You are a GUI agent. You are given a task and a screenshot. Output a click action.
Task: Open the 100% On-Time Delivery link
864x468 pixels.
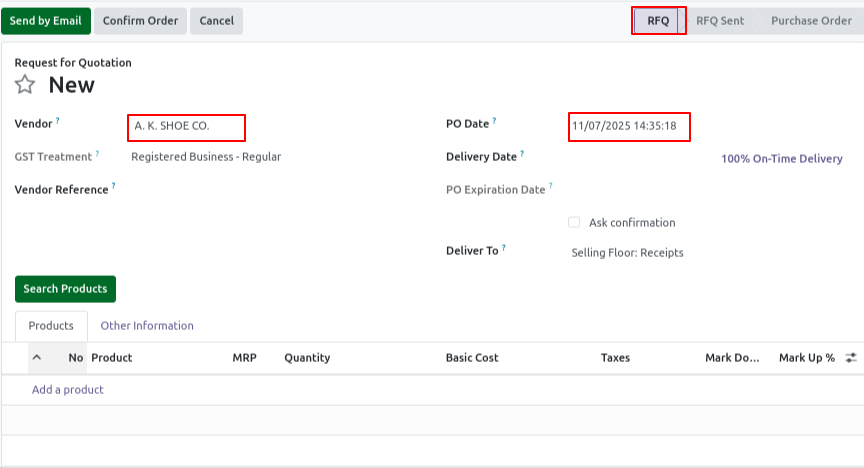tap(782, 159)
